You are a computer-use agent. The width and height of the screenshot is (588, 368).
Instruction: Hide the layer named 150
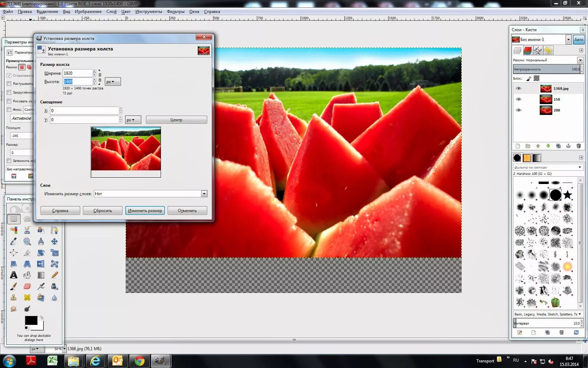click(519, 99)
